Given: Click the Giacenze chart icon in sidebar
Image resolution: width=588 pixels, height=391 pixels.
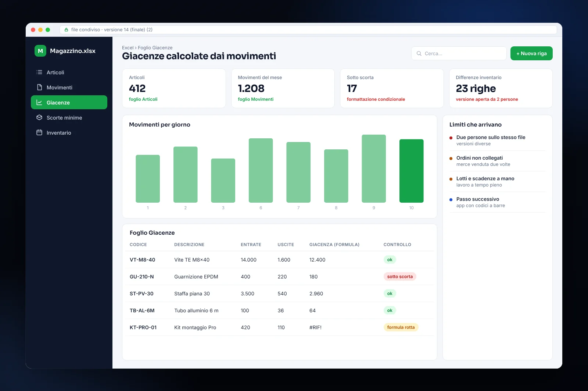Looking at the screenshot, I should tap(39, 103).
